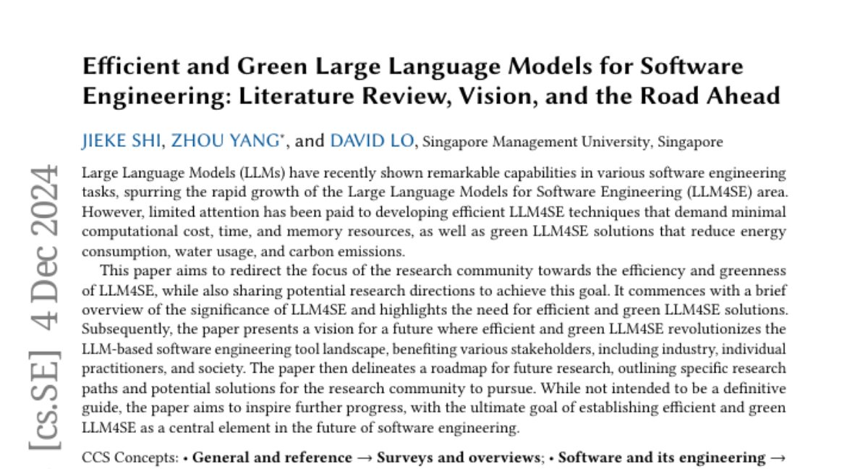Select the 'General and reference' concept text

pos(272,457)
